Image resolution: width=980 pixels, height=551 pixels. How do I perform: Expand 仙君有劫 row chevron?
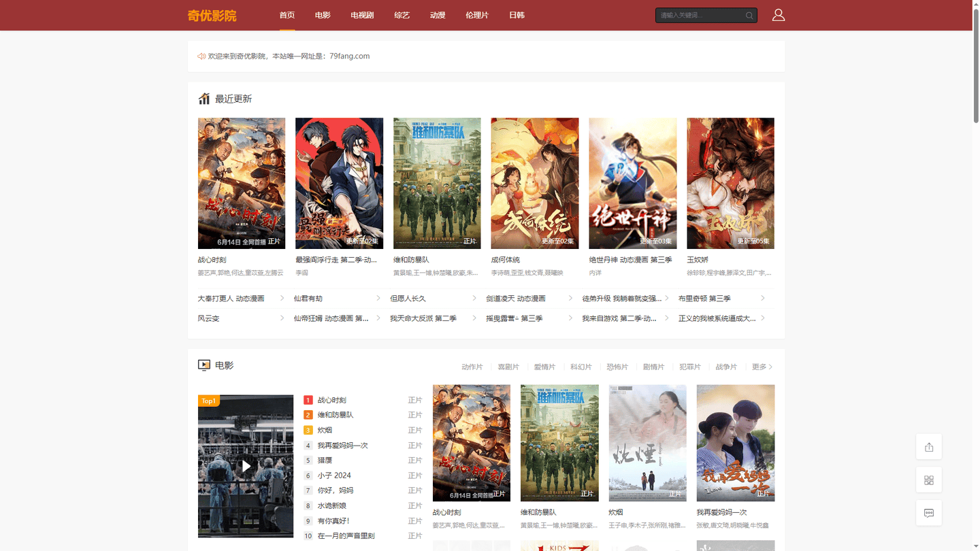click(x=378, y=298)
